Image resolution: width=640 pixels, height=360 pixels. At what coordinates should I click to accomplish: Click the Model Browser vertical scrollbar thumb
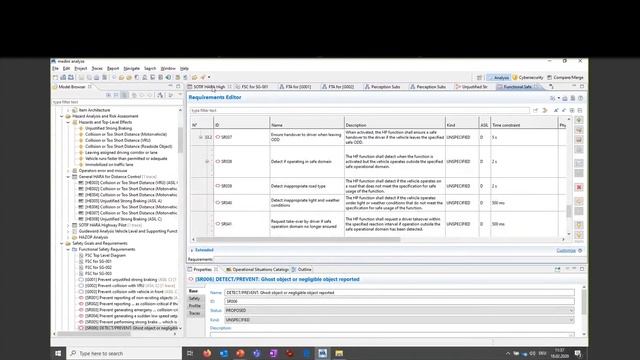(180, 140)
